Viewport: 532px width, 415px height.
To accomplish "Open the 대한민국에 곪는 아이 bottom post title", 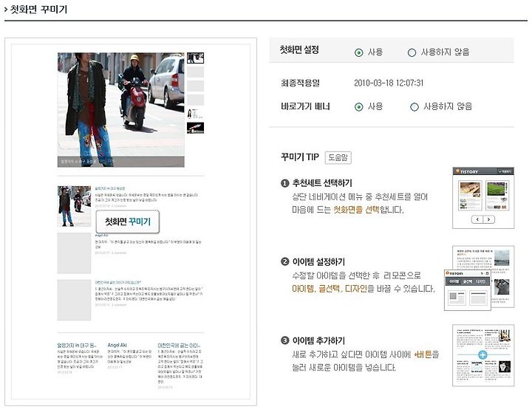I will tap(179, 346).
